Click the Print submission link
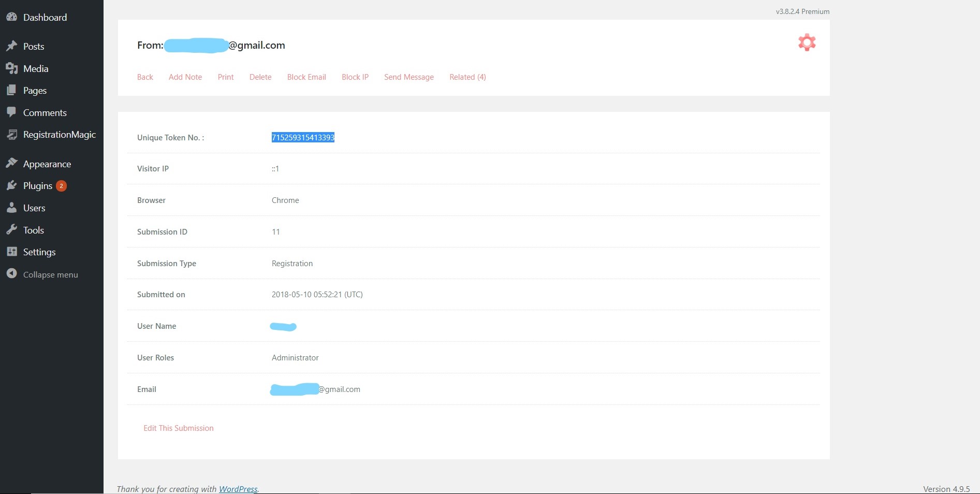The image size is (980, 494). click(x=226, y=77)
